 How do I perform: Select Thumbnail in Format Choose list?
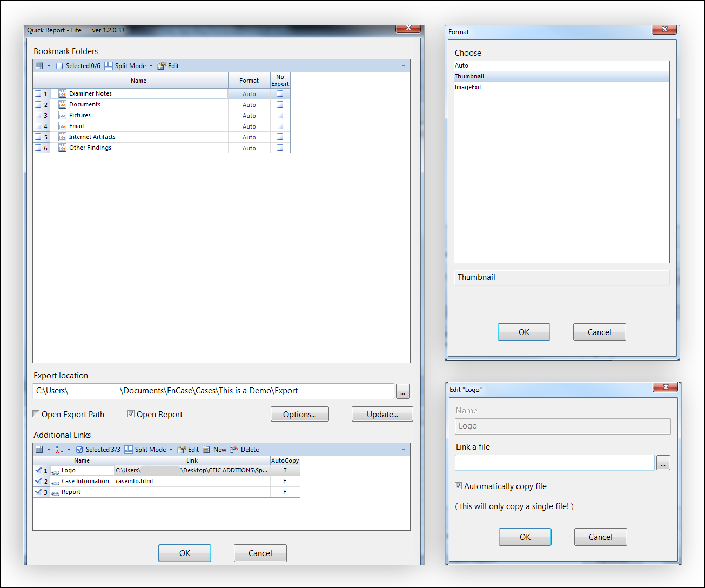coord(562,76)
